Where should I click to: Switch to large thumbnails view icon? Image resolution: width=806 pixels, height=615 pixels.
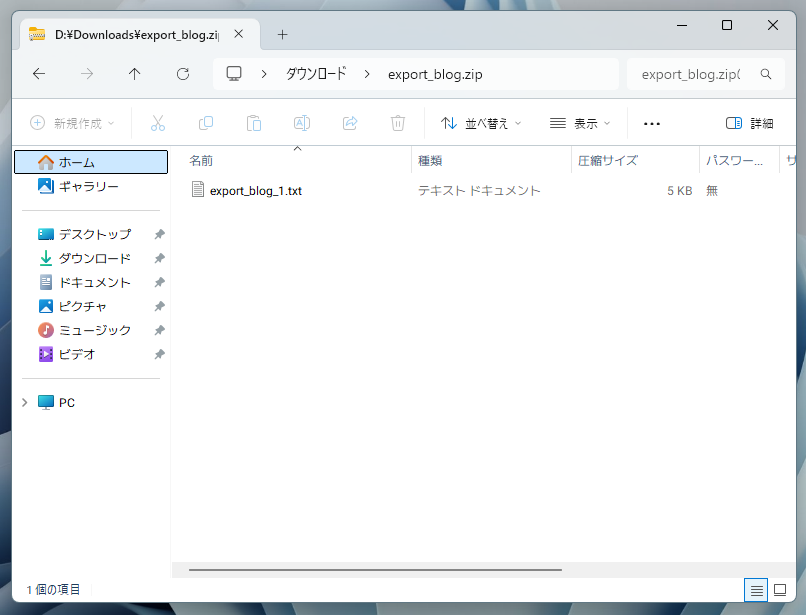coord(780,589)
